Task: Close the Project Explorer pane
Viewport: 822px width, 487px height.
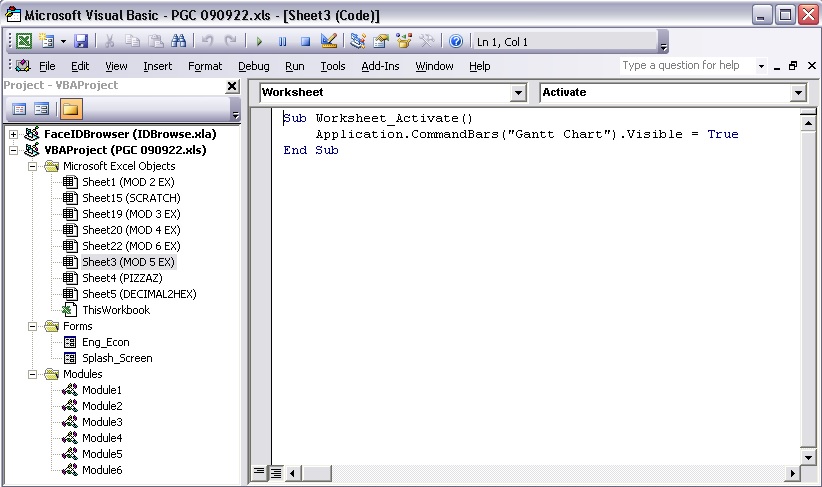Action: [x=232, y=86]
